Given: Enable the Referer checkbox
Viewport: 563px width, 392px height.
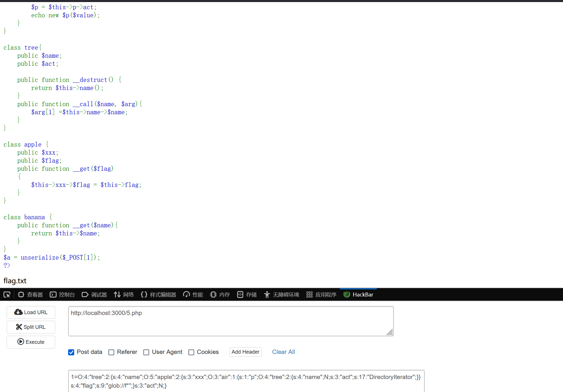Looking at the screenshot, I should (111, 352).
